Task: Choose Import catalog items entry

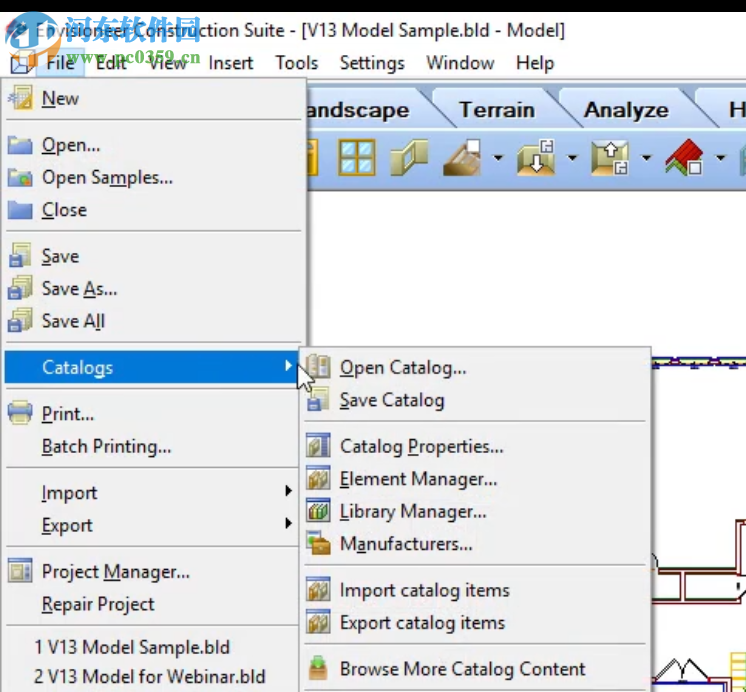Action: click(x=477, y=589)
